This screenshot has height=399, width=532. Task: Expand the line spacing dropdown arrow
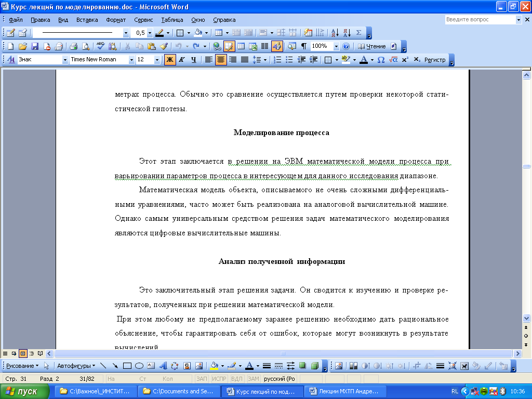(265, 60)
